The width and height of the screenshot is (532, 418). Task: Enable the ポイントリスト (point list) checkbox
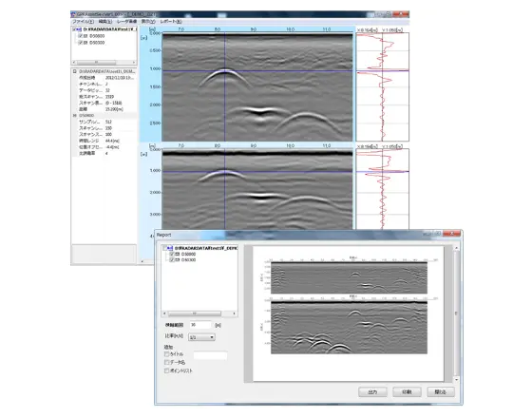click(x=166, y=370)
